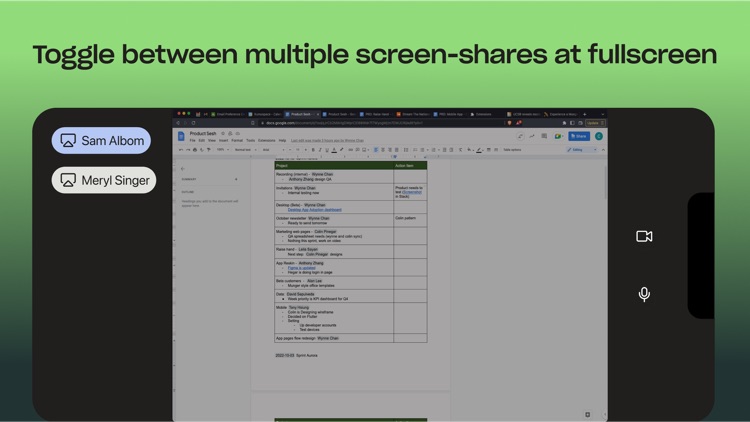Select Sam Albom's screen-share
The height and width of the screenshot is (422, 750).
coord(101,141)
